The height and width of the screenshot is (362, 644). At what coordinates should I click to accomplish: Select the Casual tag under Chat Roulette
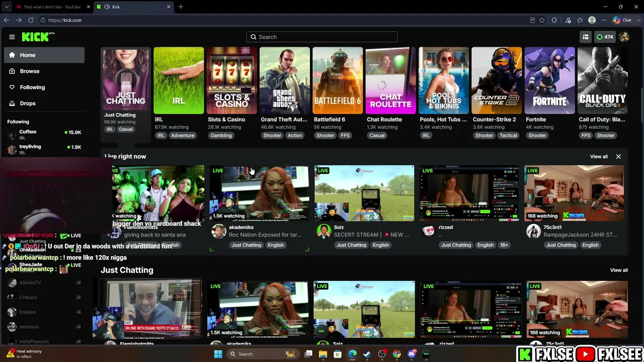[377, 135]
